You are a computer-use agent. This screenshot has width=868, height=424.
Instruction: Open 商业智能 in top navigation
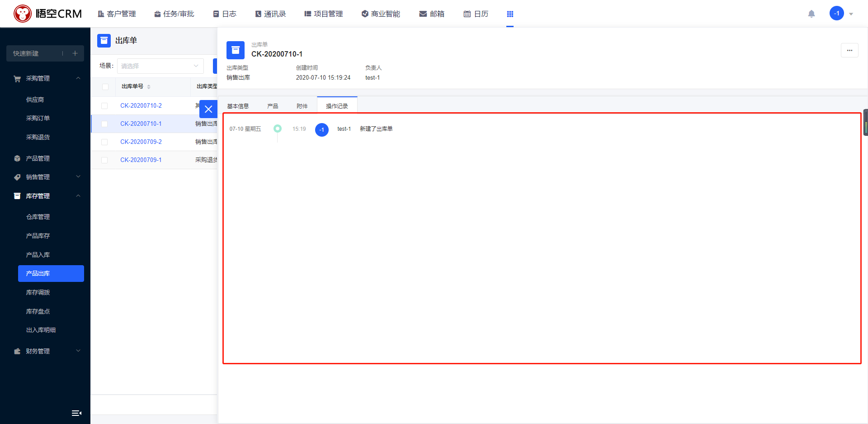381,14
